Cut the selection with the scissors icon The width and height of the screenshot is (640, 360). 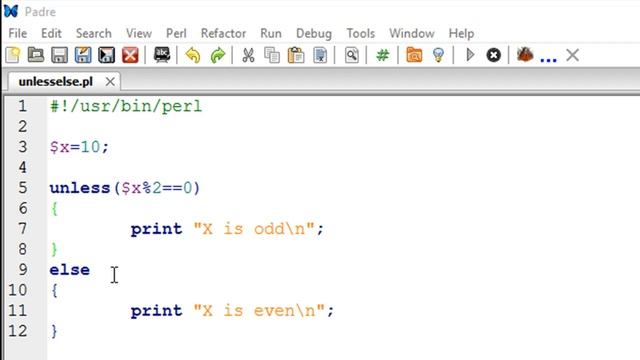(248, 55)
